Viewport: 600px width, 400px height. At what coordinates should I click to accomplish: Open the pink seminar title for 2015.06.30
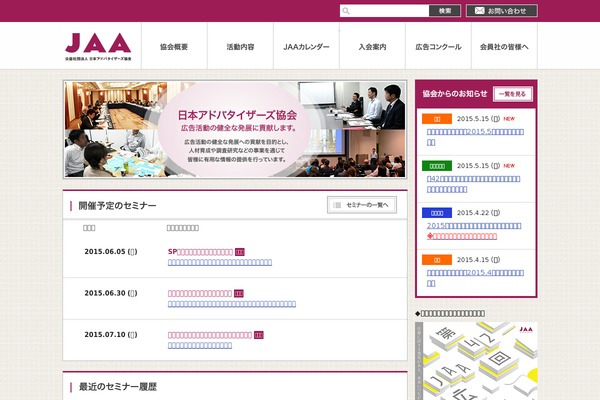pyautogui.click(x=200, y=293)
